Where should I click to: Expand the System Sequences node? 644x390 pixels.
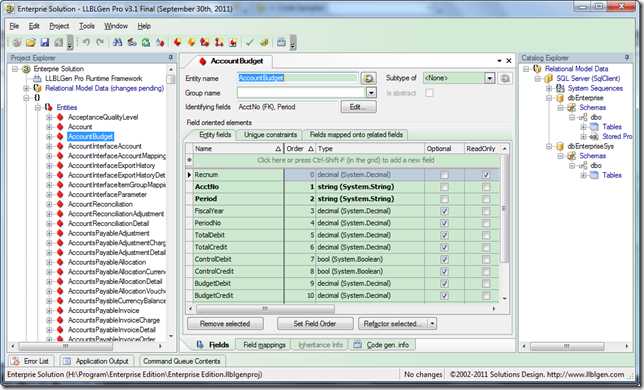549,88
